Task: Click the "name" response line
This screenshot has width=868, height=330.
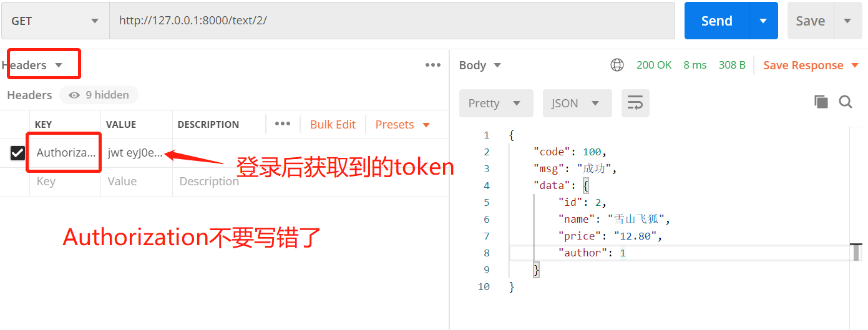Action: coord(614,219)
